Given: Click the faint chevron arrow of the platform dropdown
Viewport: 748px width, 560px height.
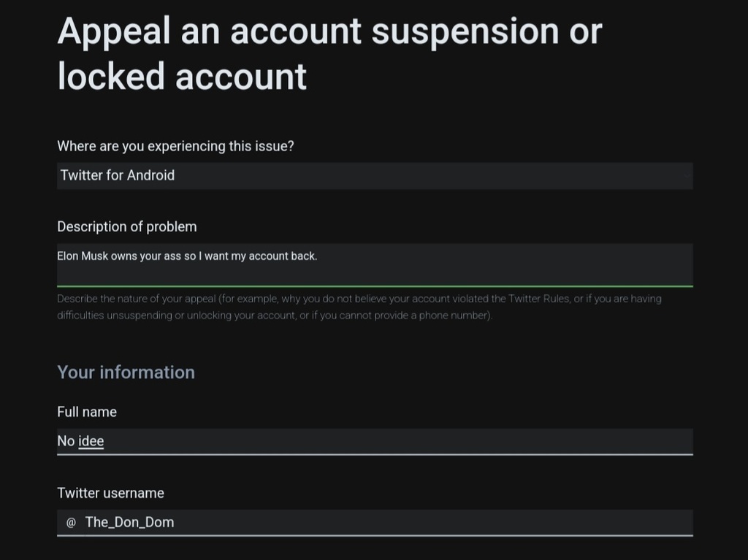Looking at the screenshot, I should tap(686, 176).
